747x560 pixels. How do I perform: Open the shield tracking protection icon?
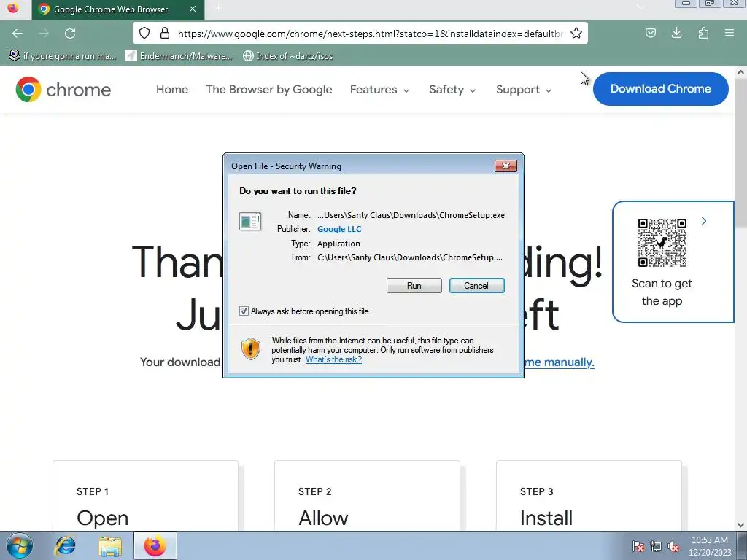tap(144, 33)
